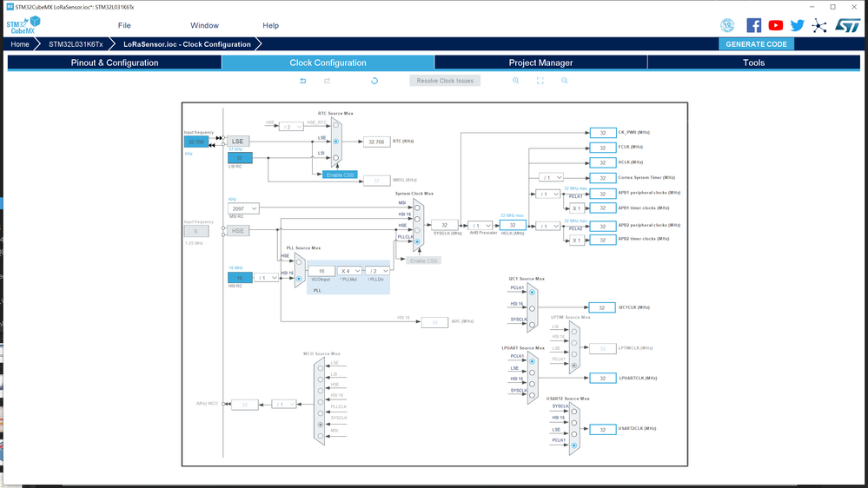Click the STM32CubeMX logo icon
This screenshot has width=868, height=488.
click(23, 25)
